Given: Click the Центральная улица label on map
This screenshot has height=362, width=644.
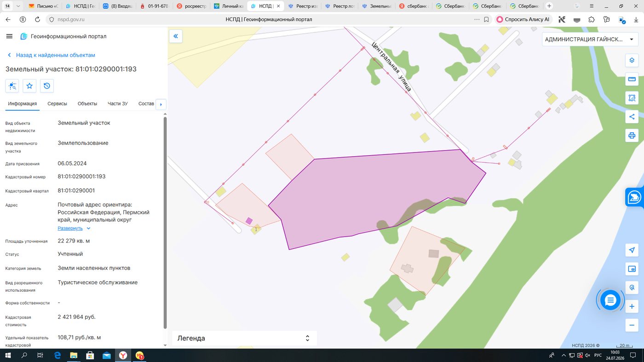Looking at the screenshot, I should [x=391, y=67].
